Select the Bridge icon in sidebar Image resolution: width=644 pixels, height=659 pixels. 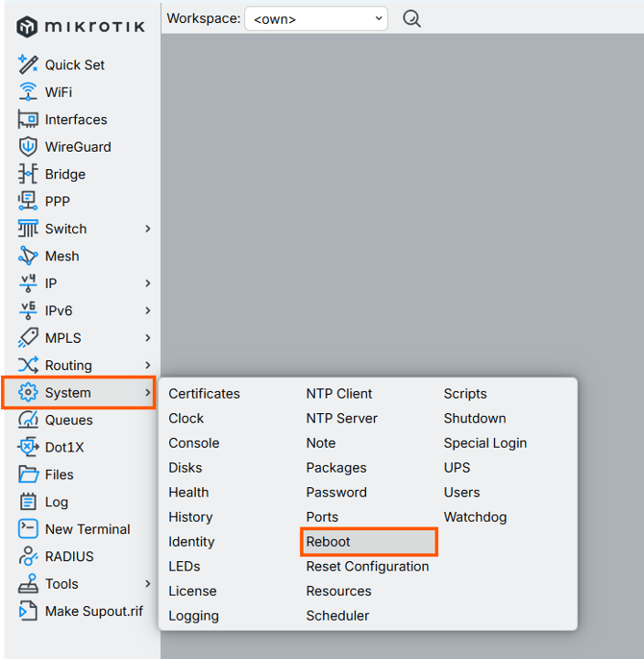click(x=28, y=174)
